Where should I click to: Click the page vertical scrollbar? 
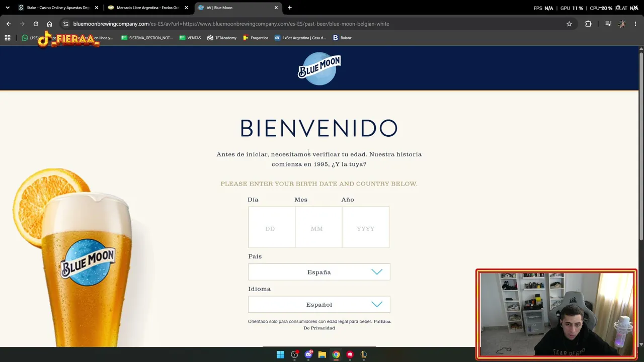pos(641,146)
